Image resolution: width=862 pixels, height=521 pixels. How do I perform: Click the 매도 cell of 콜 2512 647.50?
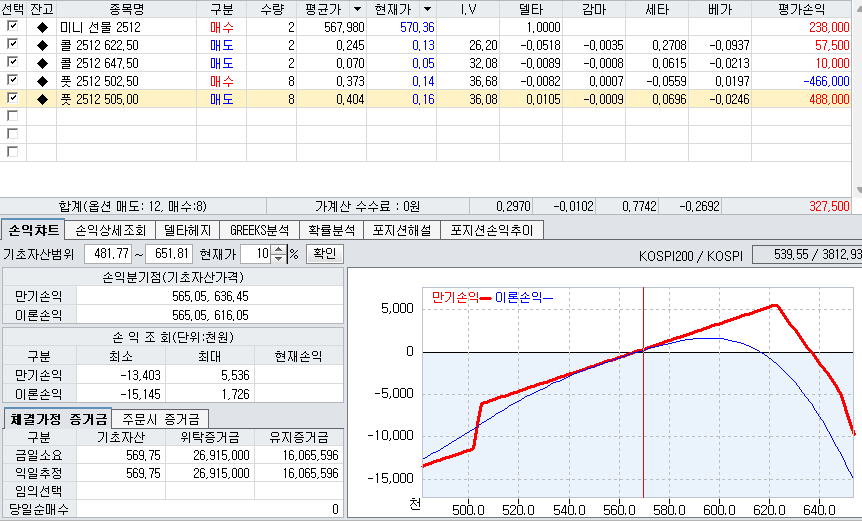[222, 64]
